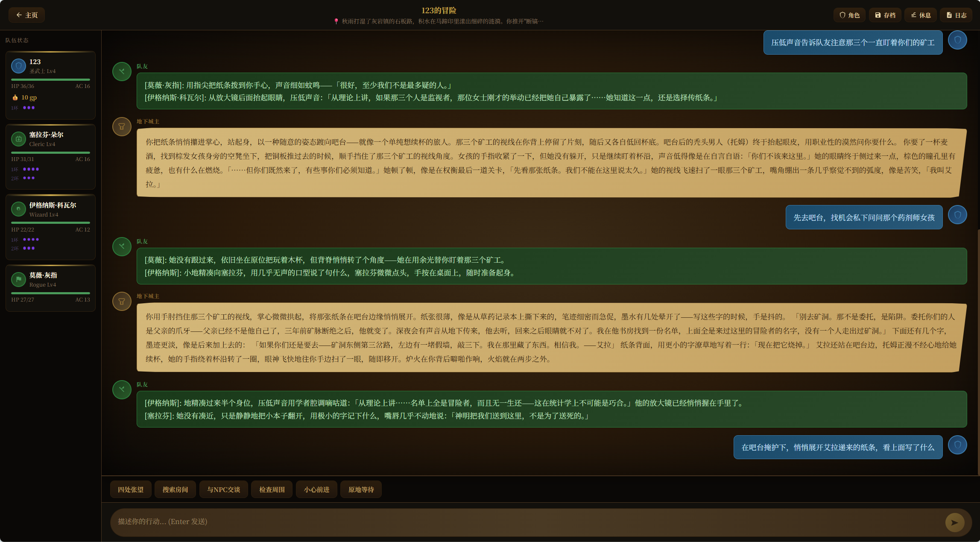This screenshot has width=980, height=542.
Task: Open the 日志 adventure log icon
Action: click(956, 15)
